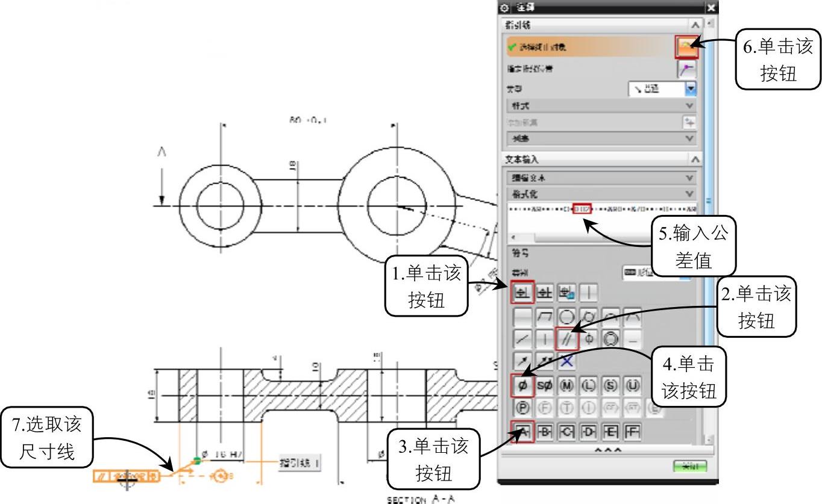
Task: Click the begin single feature control frame icon
Action: pos(522,293)
